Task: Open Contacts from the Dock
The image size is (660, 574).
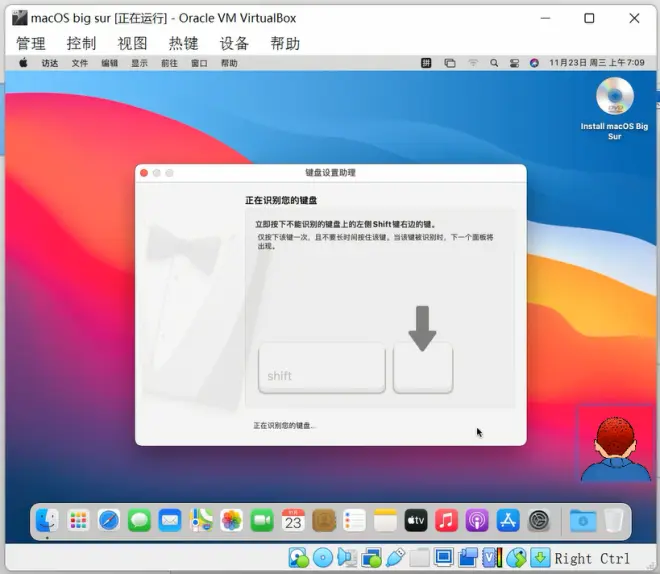Action: [324, 521]
